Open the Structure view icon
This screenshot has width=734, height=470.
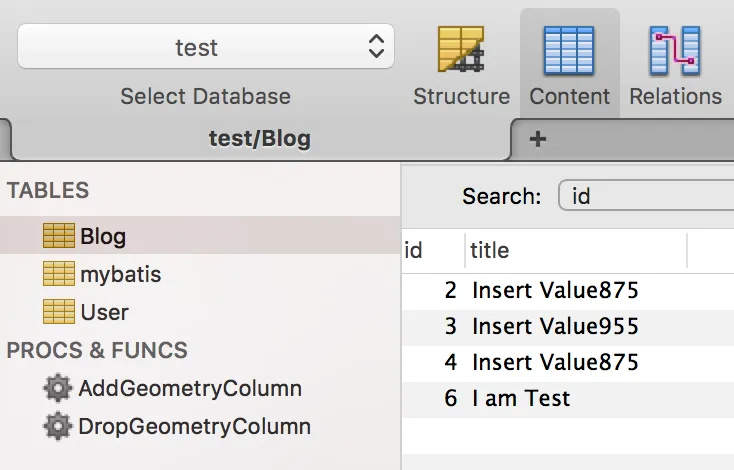point(461,50)
